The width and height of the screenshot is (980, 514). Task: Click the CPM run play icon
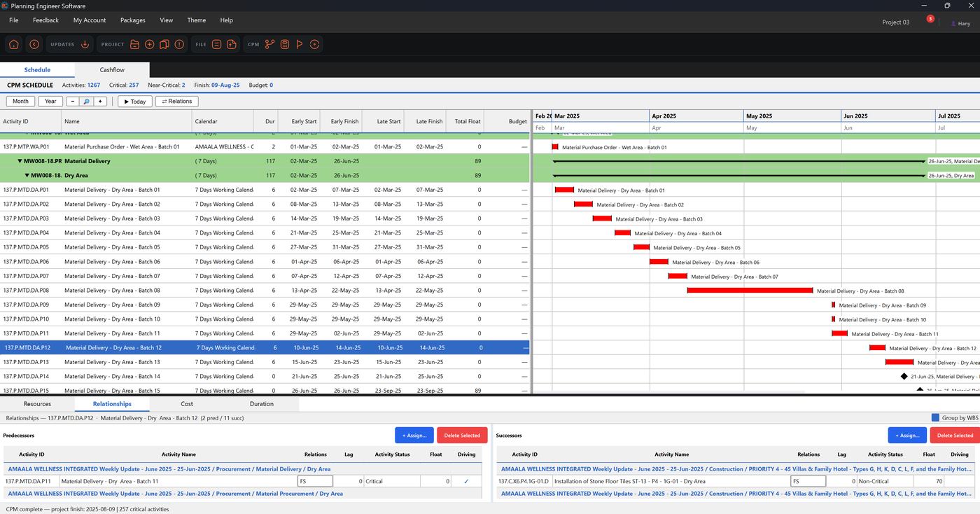tap(300, 44)
